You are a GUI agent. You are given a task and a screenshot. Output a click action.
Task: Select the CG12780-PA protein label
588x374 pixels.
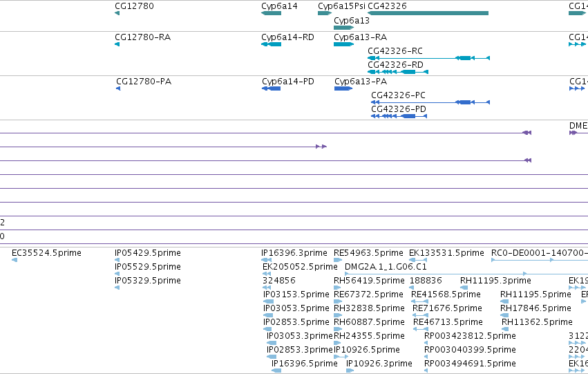tap(144, 82)
